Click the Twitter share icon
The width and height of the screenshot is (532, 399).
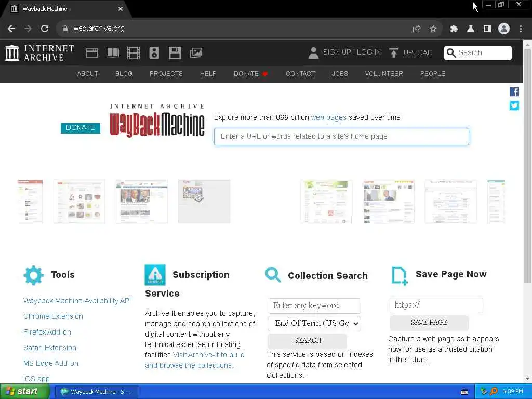tap(514, 105)
